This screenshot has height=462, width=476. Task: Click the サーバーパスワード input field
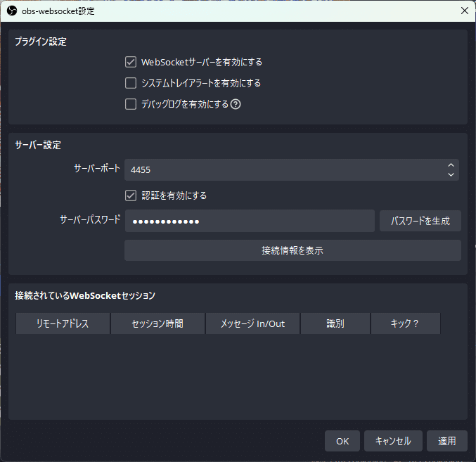point(250,221)
